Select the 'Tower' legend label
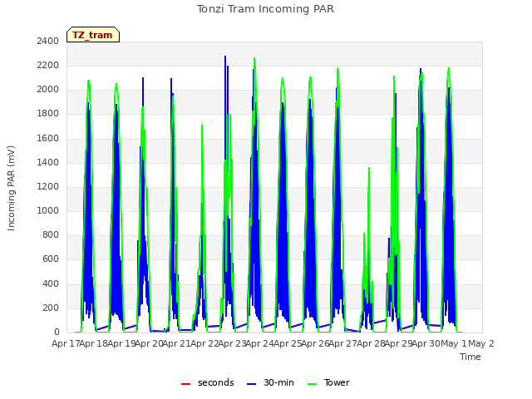The height and width of the screenshot is (399, 532). (337, 382)
